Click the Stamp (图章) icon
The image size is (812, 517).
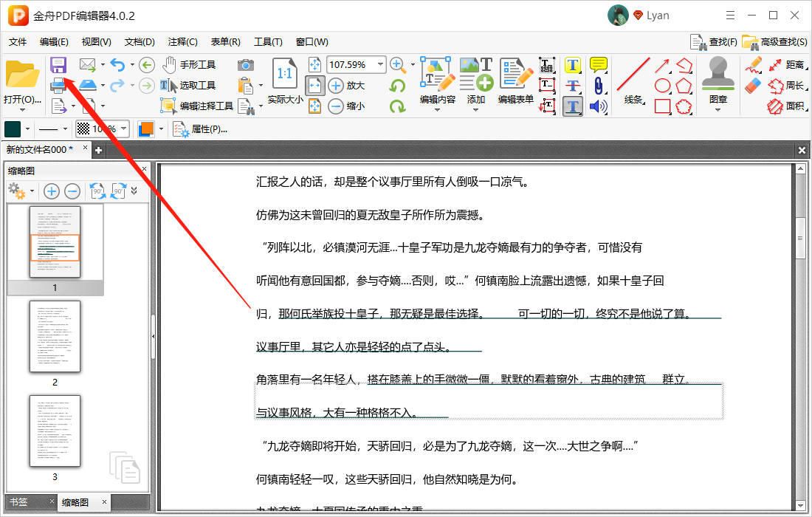pos(718,73)
